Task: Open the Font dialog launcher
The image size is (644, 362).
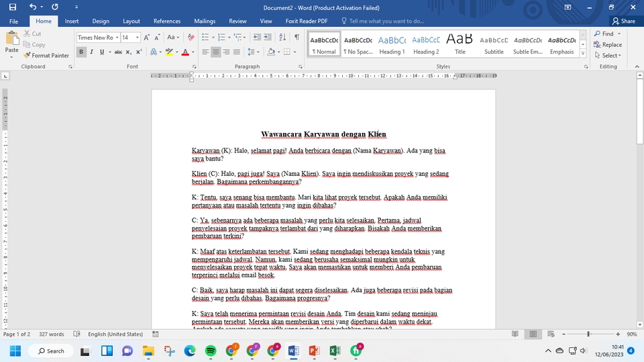Action: 195,66
